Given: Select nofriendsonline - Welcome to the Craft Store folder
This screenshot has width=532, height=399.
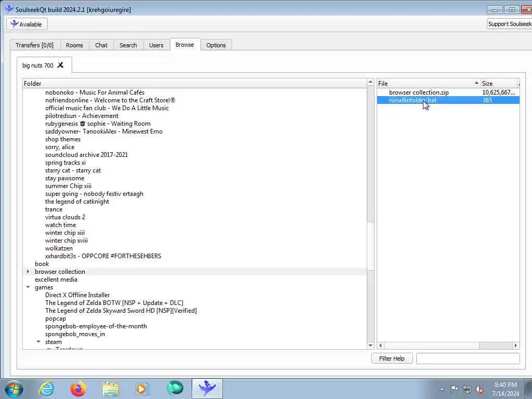Looking at the screenshot, I should point(110,100).
